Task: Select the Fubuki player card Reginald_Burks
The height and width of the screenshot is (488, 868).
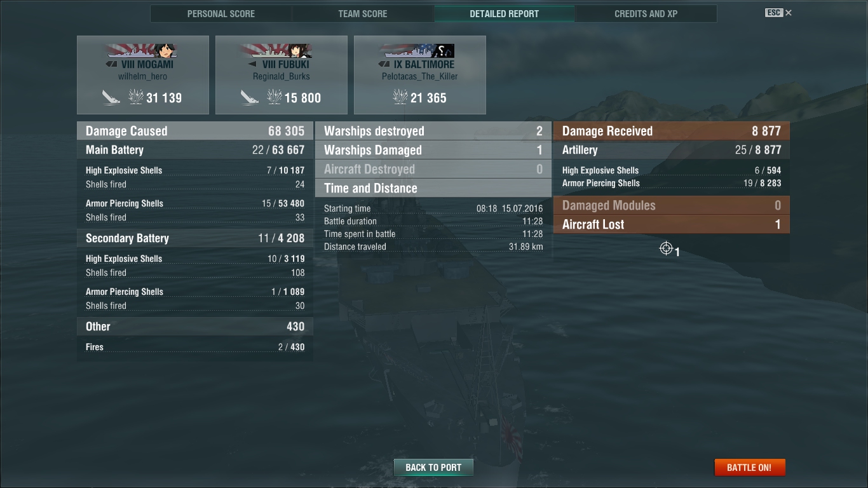Action: click(281, 75)
